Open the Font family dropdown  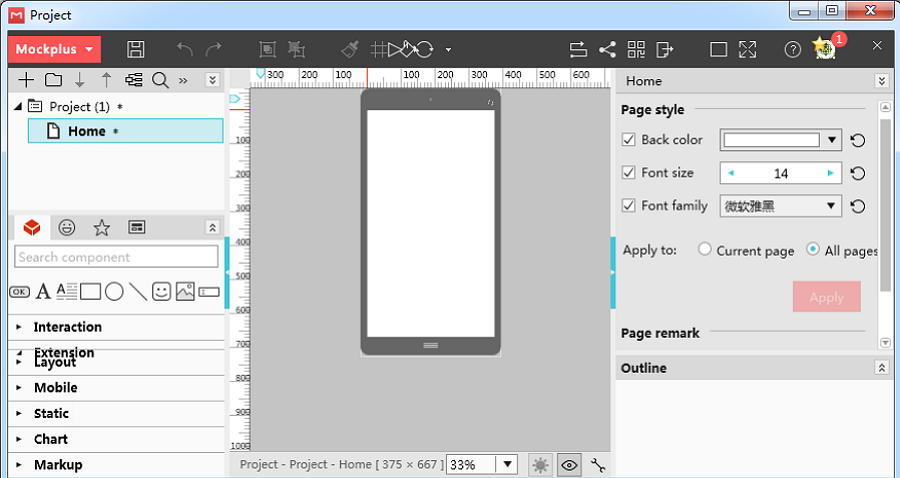point(781,206)
